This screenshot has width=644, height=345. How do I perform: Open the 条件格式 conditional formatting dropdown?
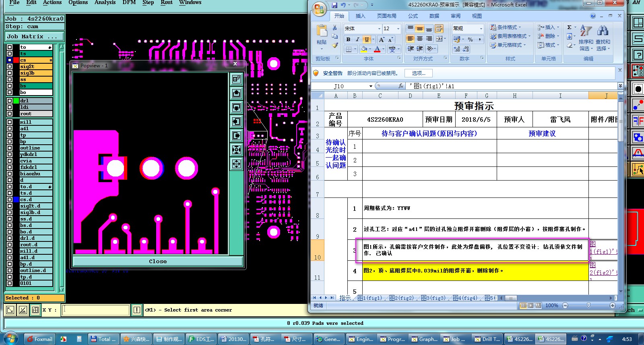click(506, 27)
